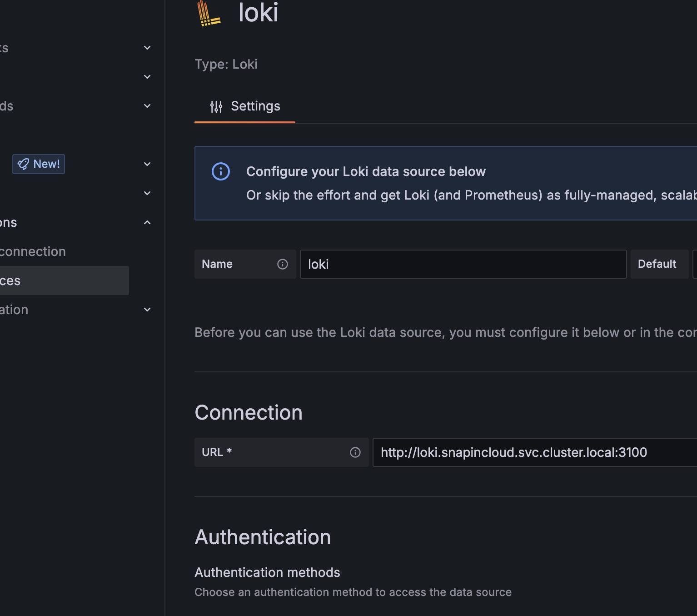Expand the sidebar chevron below the 'ks' row
Viewport: 697px width, 616px height.
[147, 77]
